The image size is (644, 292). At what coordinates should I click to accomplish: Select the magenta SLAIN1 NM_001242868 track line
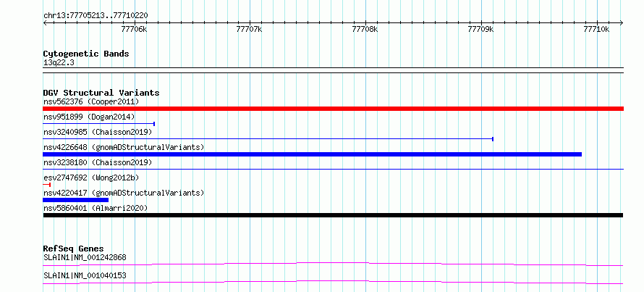[333, 264]
